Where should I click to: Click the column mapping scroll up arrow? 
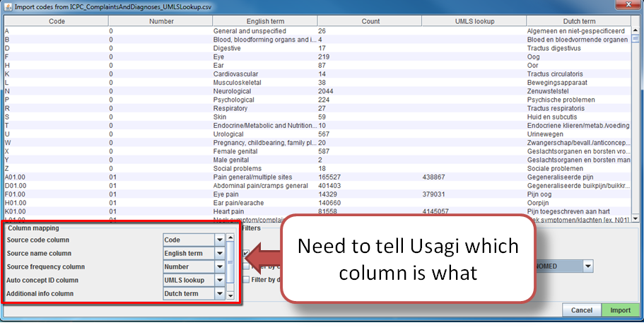pyautogui.click(x=230, y=237)
